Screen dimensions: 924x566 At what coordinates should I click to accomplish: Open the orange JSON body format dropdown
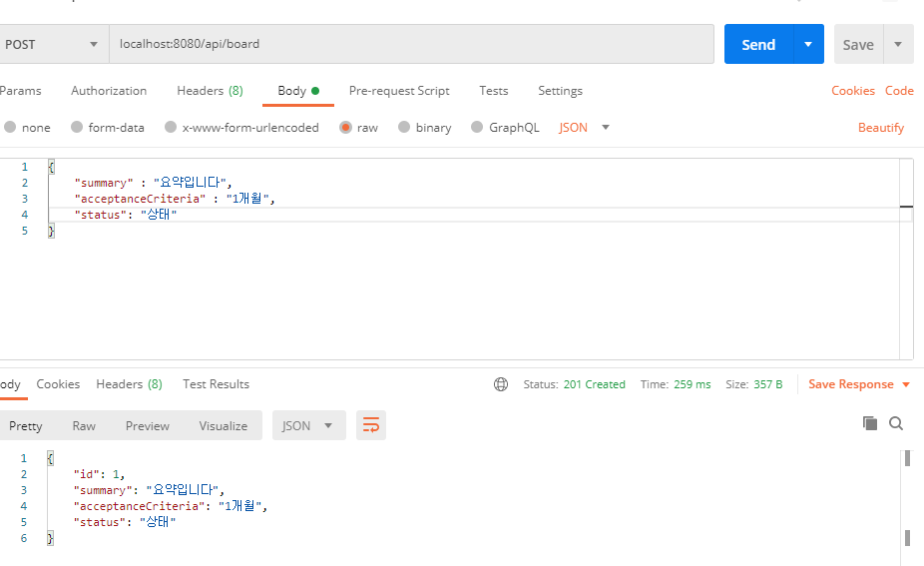[x=584, y=128]
